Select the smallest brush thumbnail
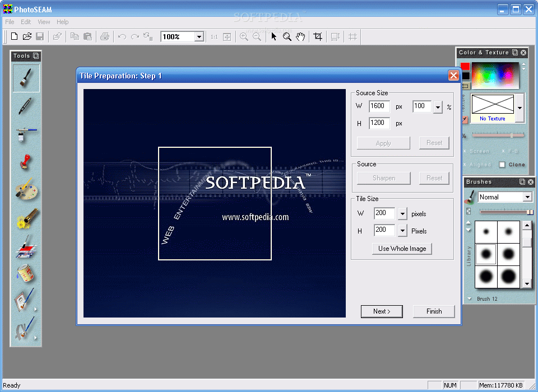Image resolution: width=538 pixels, height=392 pixels. coord(486,232)
